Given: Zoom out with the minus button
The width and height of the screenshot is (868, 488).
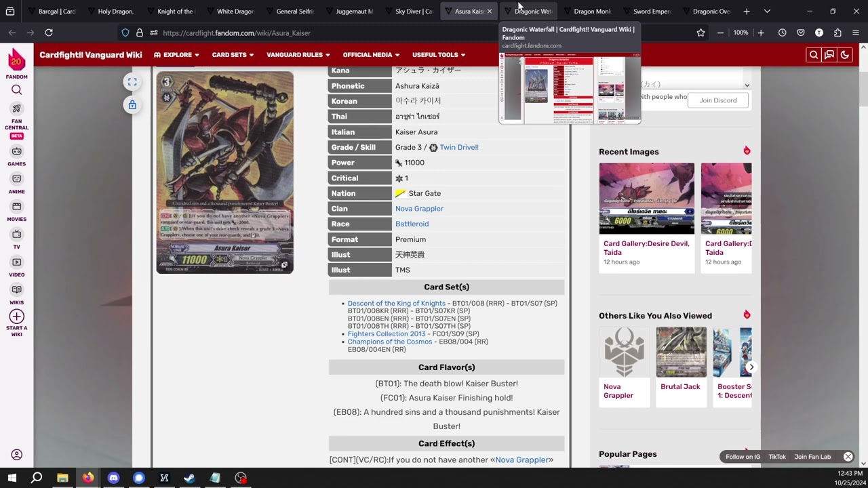Looking at the screenshot, I should pos(720,33).
